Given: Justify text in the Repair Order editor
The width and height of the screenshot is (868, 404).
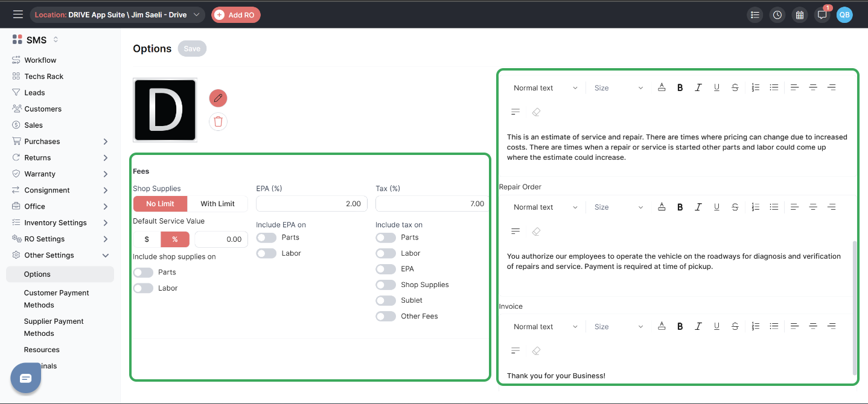Looking at the screenshot, I should tap(515, 231).
